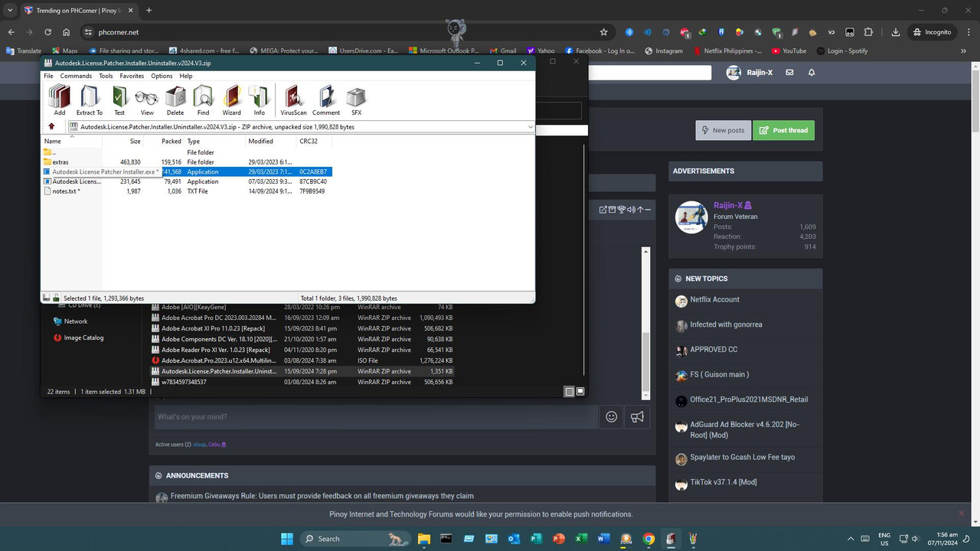Viewport: 980px width, 551px height.
Task: Click the Post thread button
Action: click(x=783, y=130)
